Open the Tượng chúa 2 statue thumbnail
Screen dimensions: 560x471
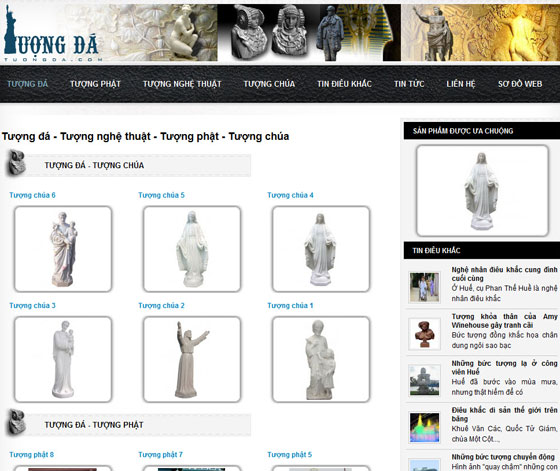[192, 359]
